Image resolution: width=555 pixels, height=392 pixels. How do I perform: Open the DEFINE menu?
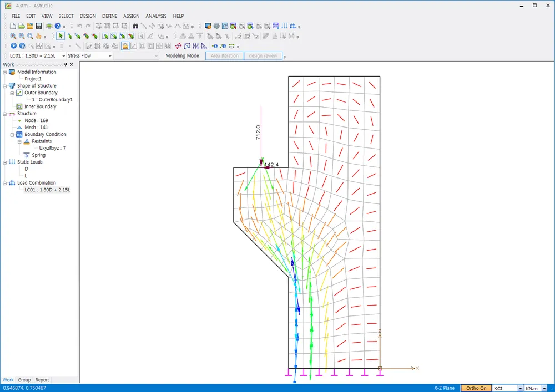click(110, 16)
